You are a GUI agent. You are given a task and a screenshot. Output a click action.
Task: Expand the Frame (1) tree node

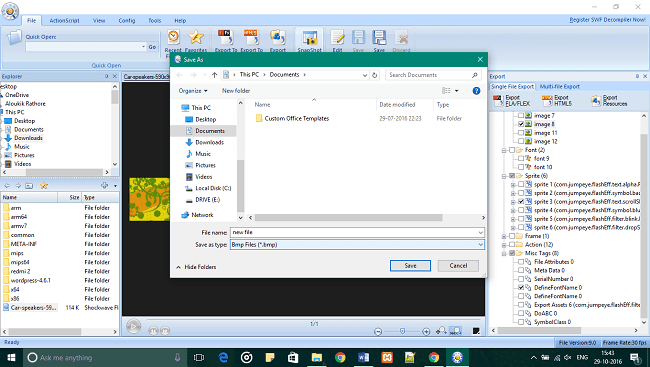pyautogui.click(x=504, y=236)
